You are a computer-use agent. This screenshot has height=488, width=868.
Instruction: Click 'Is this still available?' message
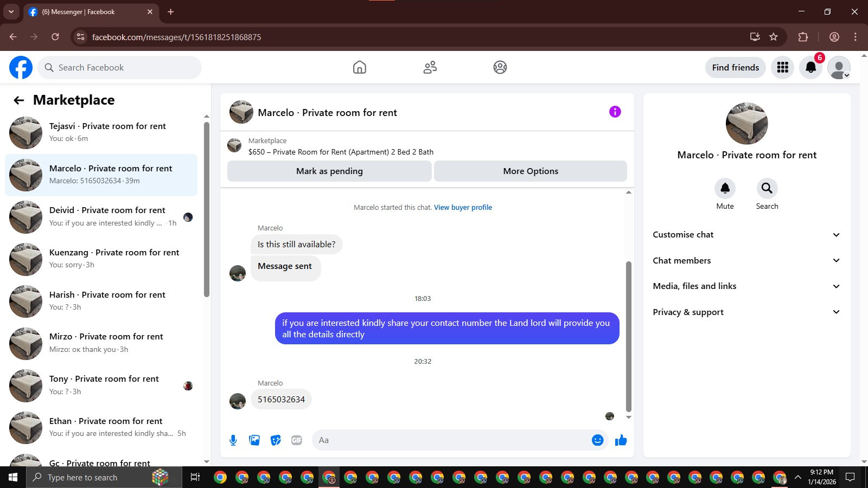tap(296, 244)
